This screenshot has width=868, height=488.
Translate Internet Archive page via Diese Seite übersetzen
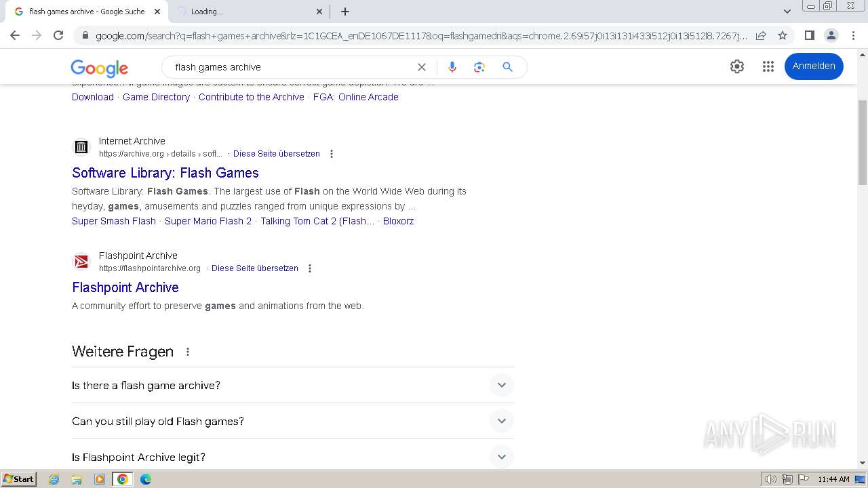277,154
